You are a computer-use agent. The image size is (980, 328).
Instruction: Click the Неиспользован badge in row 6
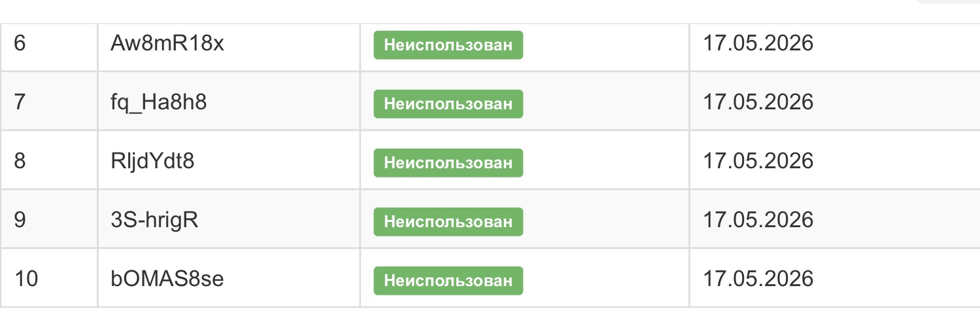click(448, 45)
